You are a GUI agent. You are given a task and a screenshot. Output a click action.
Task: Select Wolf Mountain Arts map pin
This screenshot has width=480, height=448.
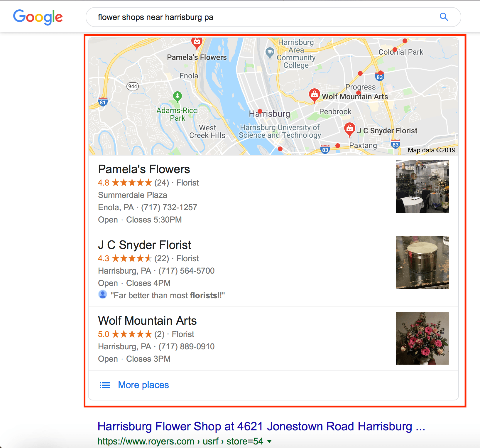[x=315, y=96]
